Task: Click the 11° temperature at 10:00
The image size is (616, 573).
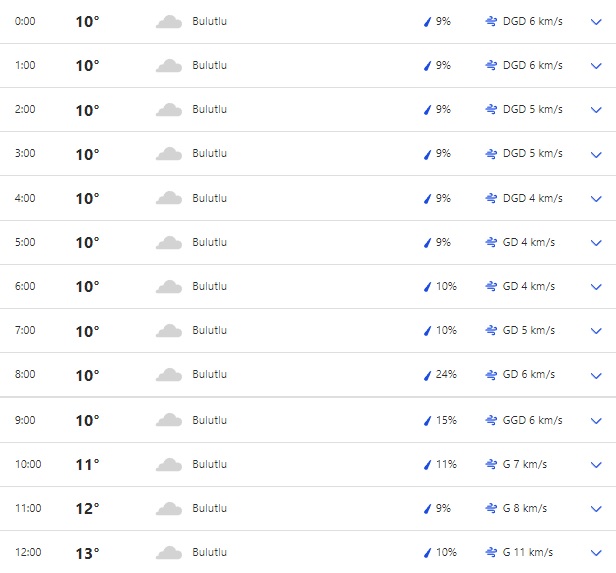Action: click(x=87, y=464)
